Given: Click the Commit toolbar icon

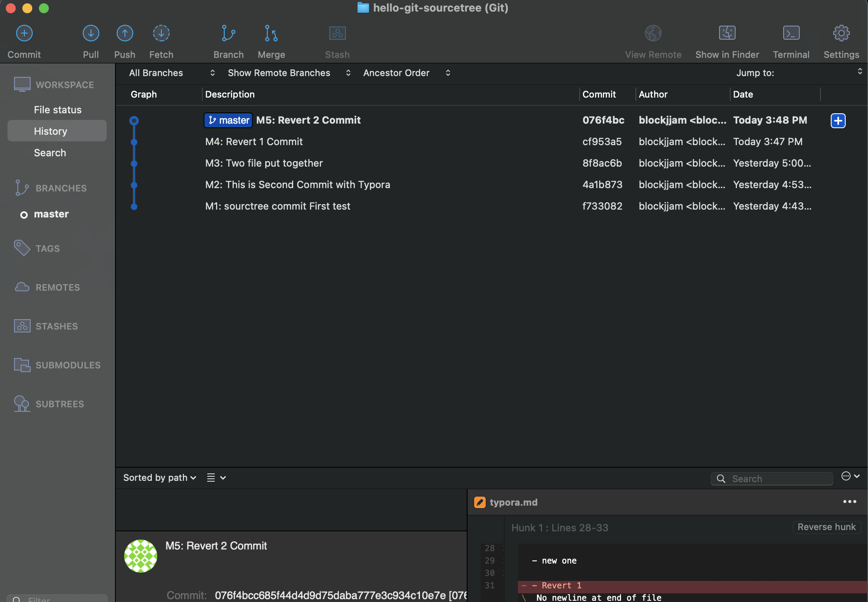Looking at the screenshot, I should [x=24, y=33].
